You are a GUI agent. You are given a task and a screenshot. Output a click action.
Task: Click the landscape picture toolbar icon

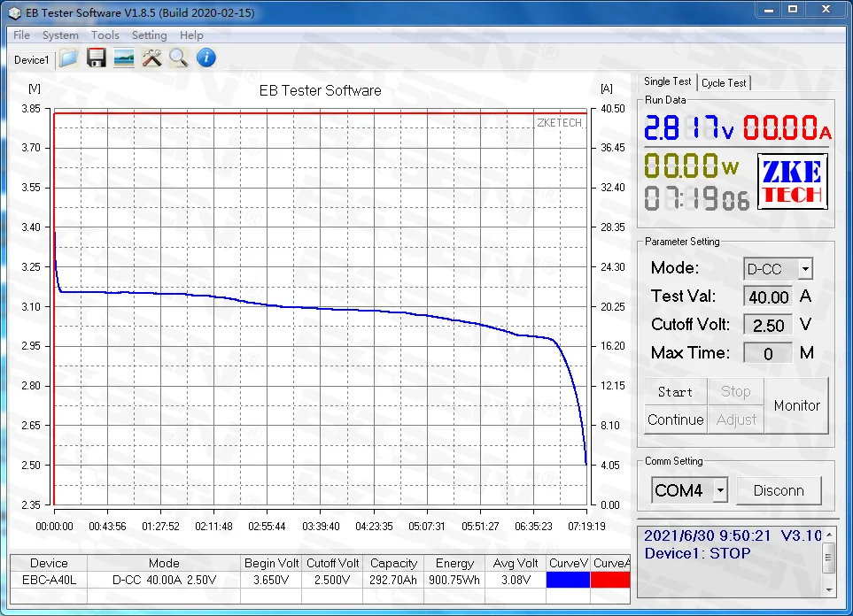tap(124, 58)
